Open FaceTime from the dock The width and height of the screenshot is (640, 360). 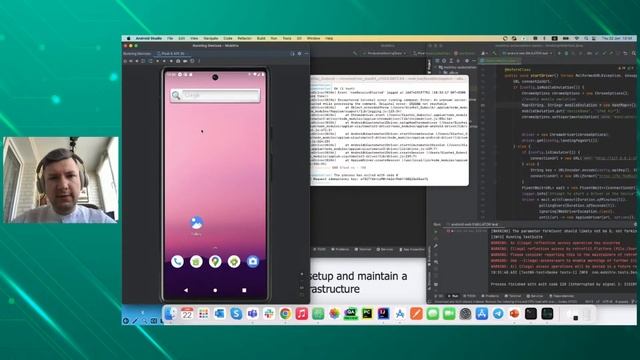click(x=449, y=313)
